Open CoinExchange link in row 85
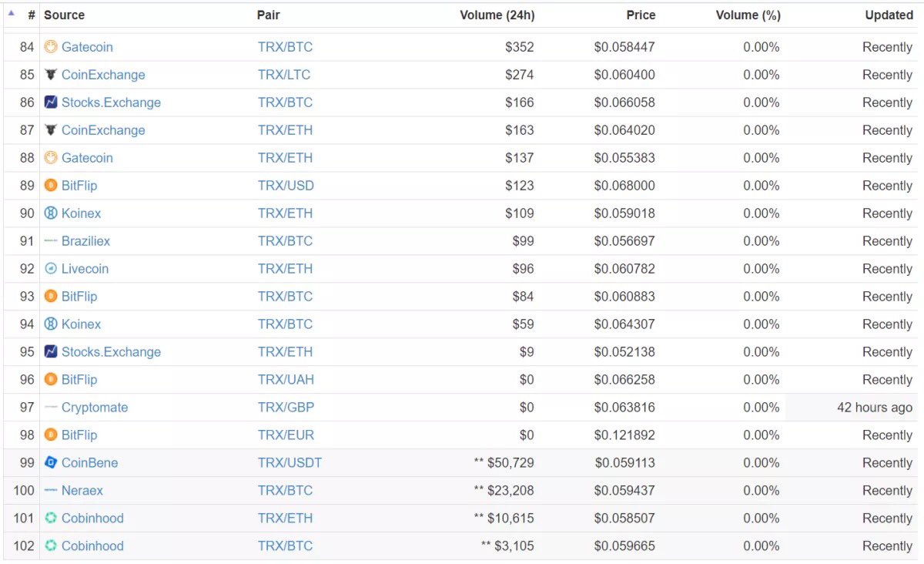Viewport: 924px width, 564px height. pyautogui.click(x=103, y=75)
